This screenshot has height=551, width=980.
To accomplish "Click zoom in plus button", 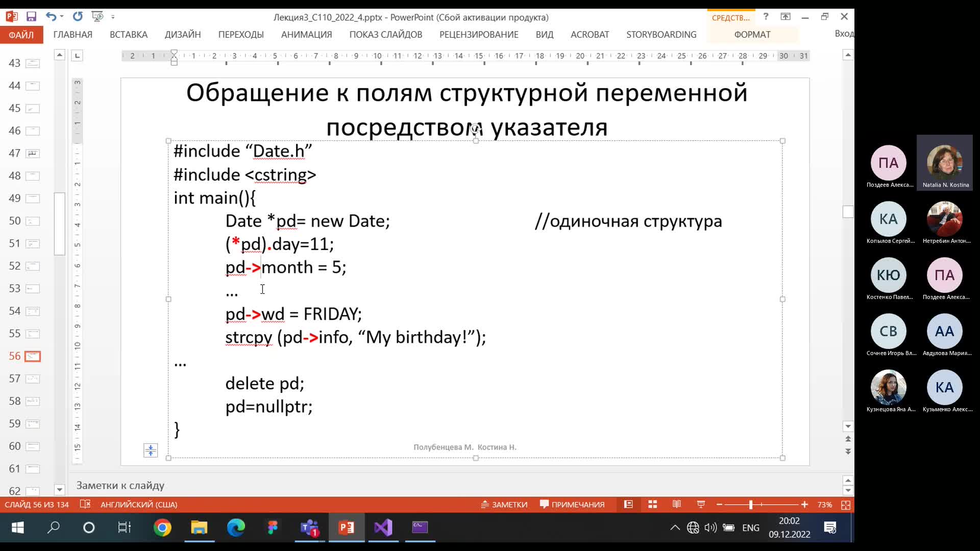I will [x=805, y=505].
